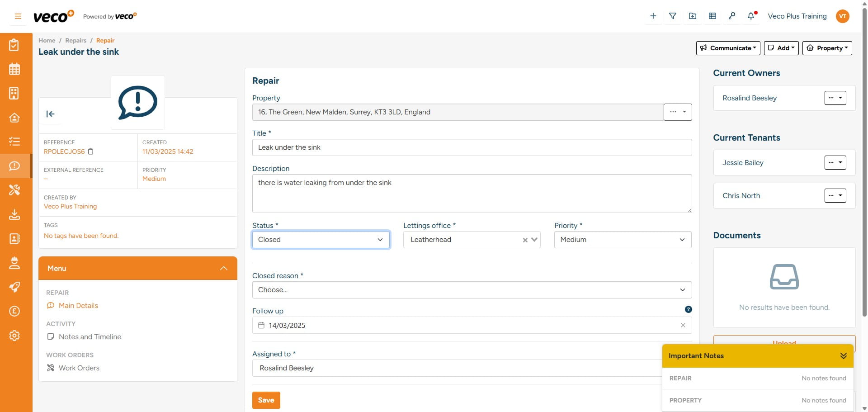Open repairs via the speech bubble sidebar icon

click(x=14, y=166)
